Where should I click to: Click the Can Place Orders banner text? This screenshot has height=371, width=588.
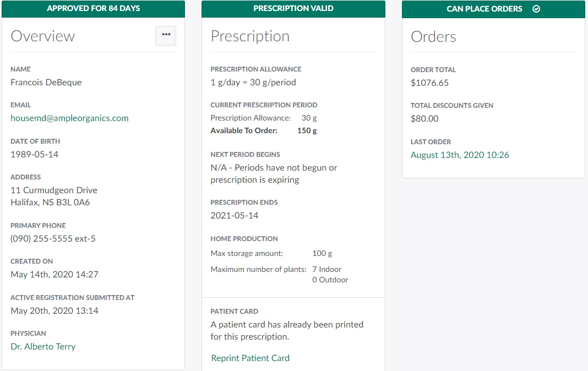(x=484, y=9)
